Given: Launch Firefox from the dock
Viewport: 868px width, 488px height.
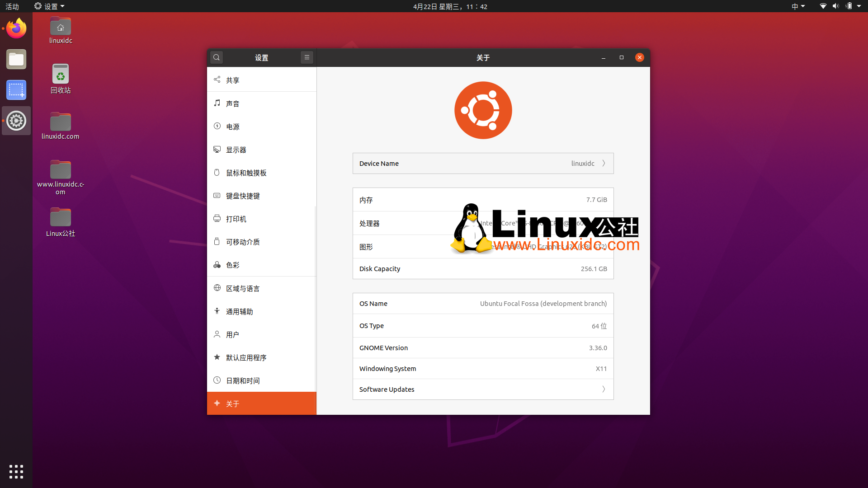Looking at the screenshot, I should click(16, 28).
